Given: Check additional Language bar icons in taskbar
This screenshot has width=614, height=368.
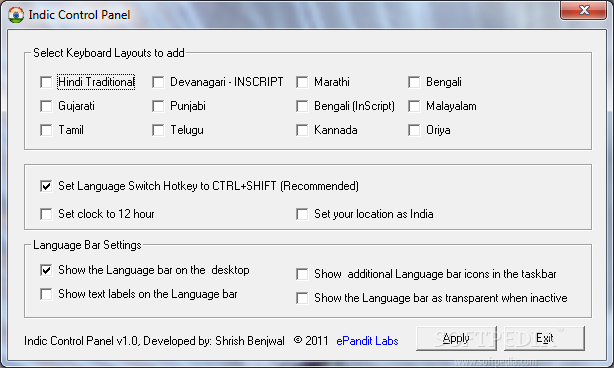Looking at the screenshot, I should point(302,274).
